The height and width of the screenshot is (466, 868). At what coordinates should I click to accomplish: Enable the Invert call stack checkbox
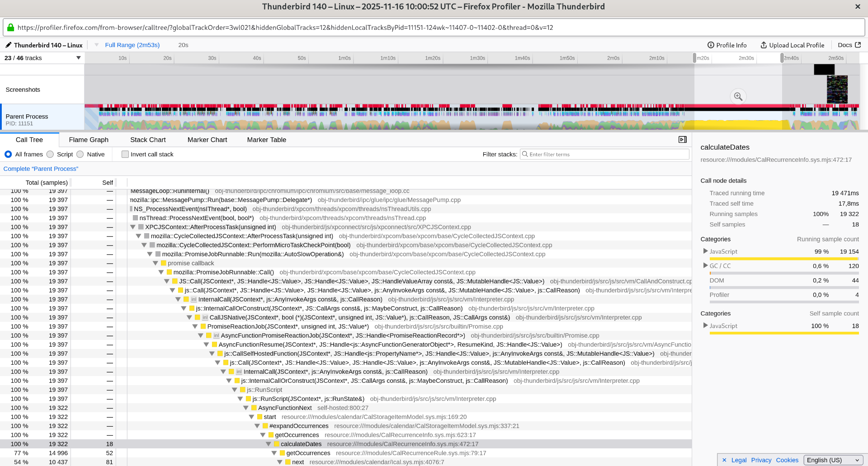point(125,154)
